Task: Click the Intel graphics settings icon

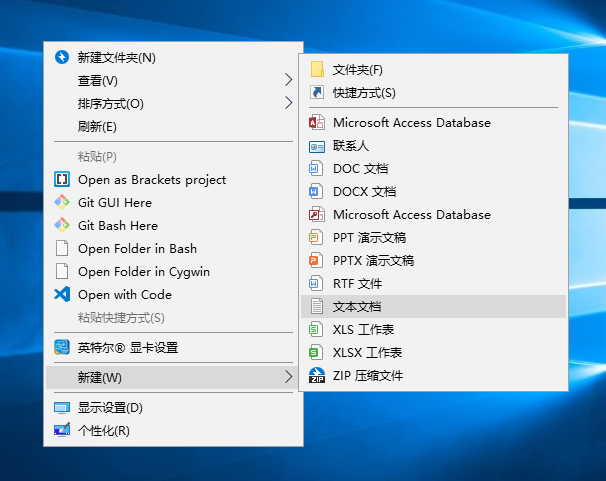Action: point(62,348)
